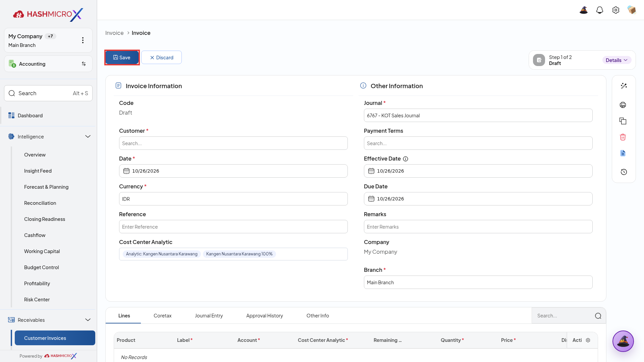Screen dimensions: 644x362
Task: Open the Branch dropdown field
Action: click(478, 282)
